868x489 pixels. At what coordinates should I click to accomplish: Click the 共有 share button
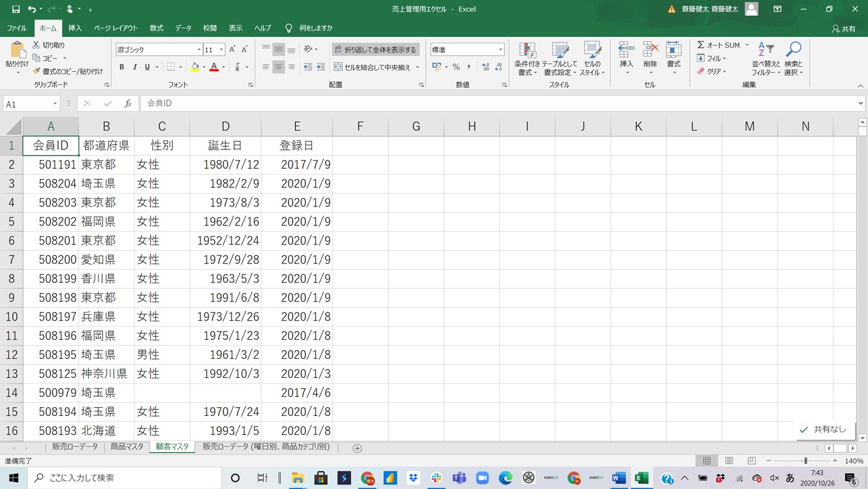844,29
